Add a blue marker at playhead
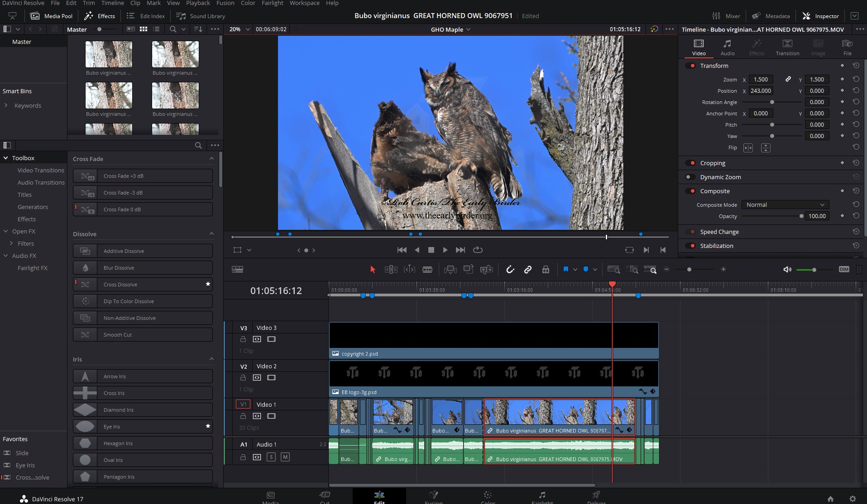Viewport: 867px width, 504px height. 586,269
